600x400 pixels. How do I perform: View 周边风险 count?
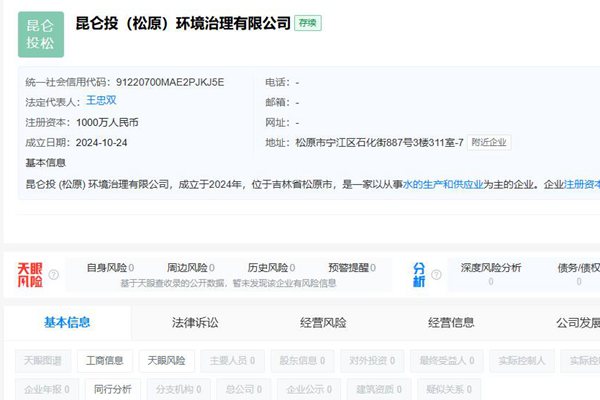tap(190, 268)
